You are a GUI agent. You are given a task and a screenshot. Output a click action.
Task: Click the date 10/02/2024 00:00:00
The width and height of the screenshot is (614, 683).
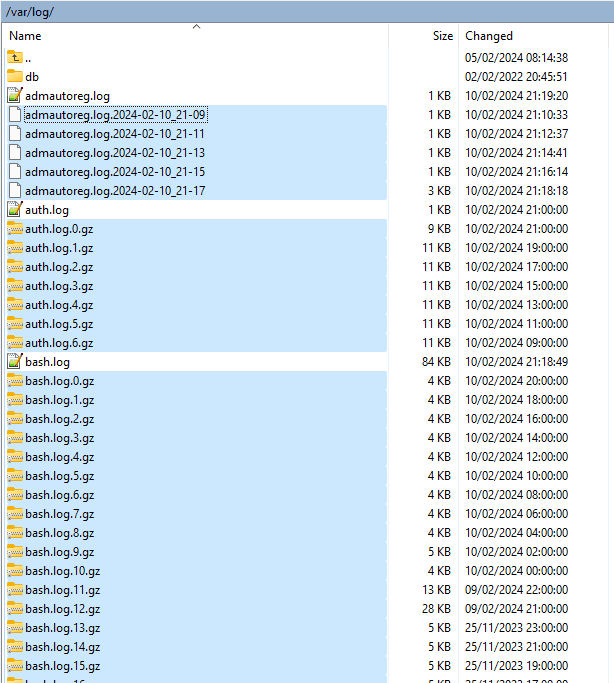(516, 571)
